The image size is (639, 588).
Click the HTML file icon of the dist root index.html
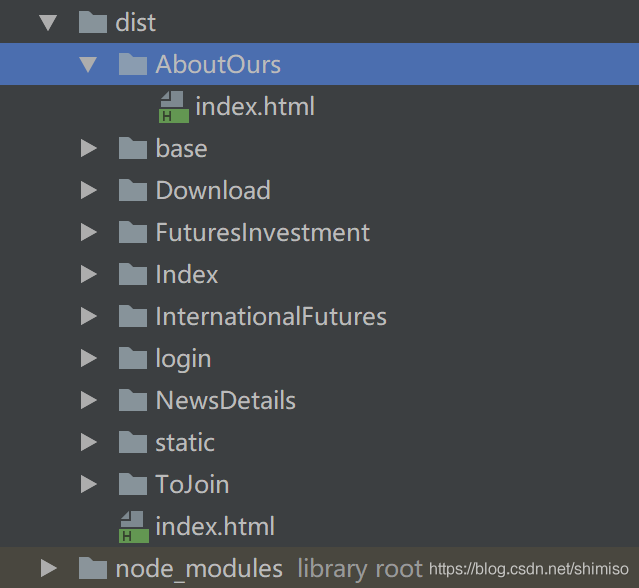pos(134,527)
